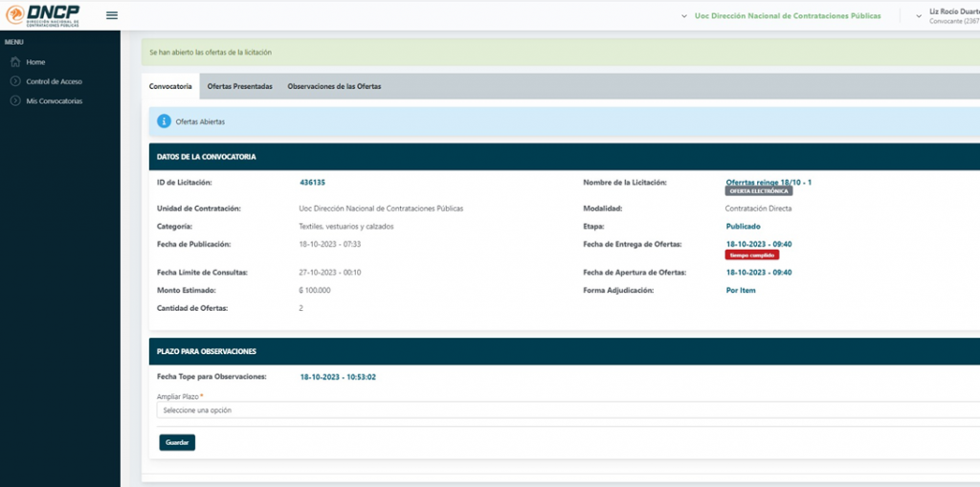Expand the Liz Rocio user account dropdown
Screen dimensions: 980x487
point(947,15)
